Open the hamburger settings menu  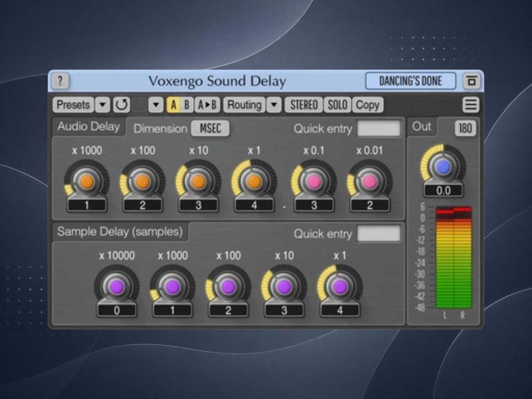pyautogui.click(x=471, y=105)
